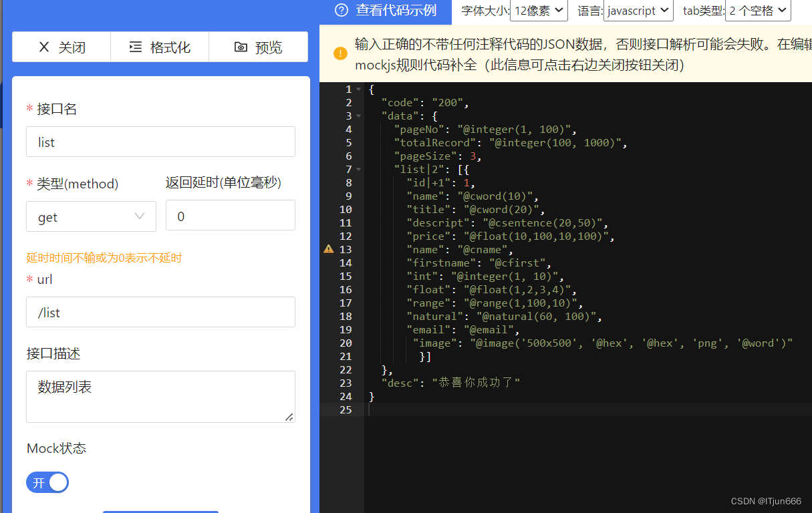812x513 pixels.
Task: Toggle the Mock状态 switch off
Action: (x=47, y=482)
